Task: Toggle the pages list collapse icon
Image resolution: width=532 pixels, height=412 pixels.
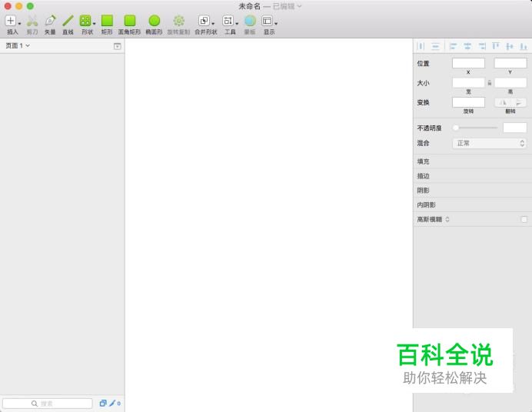Action: tap(117, 46)
